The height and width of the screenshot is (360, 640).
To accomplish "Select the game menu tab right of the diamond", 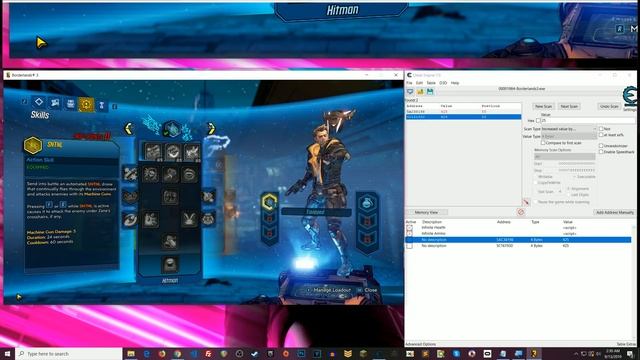I will [x=55, y=102].
